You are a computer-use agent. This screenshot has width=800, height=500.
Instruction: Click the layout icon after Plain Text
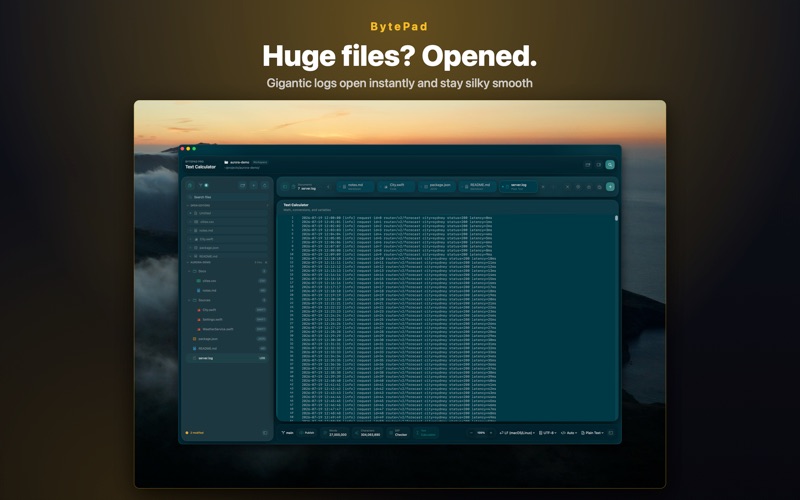click(x=611, y=433)
